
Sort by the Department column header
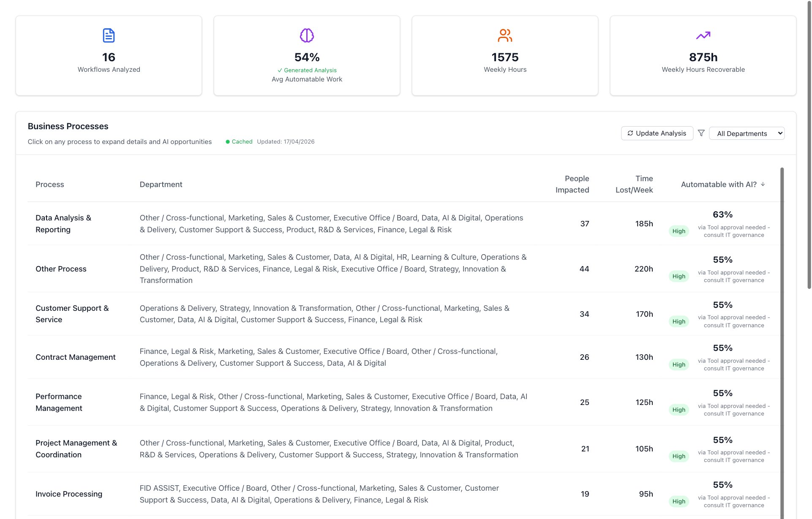point(161,185)
